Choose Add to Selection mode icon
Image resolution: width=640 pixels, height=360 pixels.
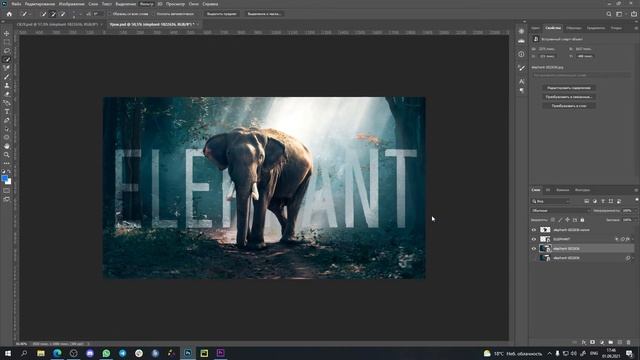[53, 14]
